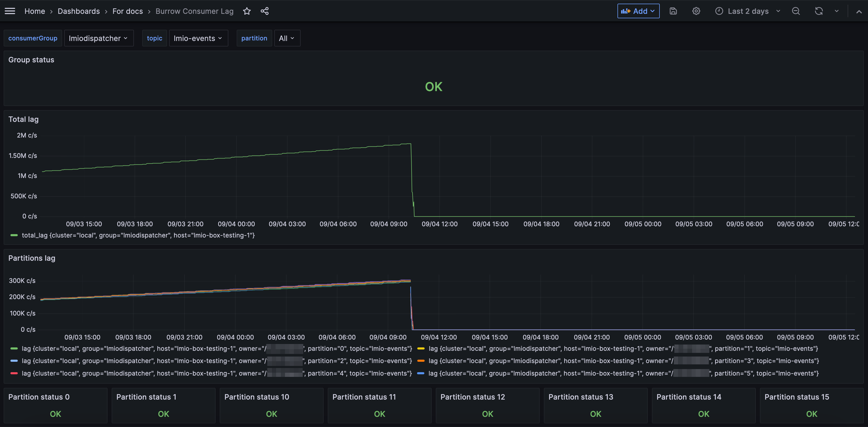Click the Partitions lag panel title
Image resolution: width=868 pixels, height=427 pixels.
[x=32, y=258]
